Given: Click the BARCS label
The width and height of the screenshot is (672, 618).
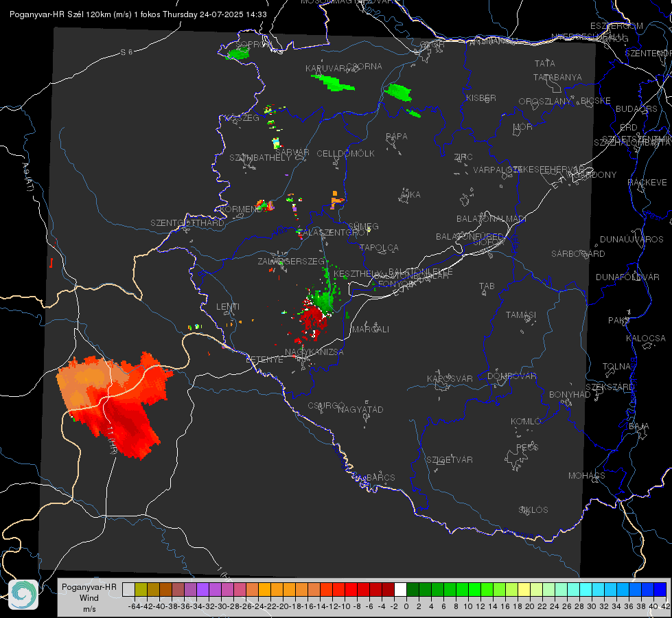Looking at the screenshot, I should point(380,477).
